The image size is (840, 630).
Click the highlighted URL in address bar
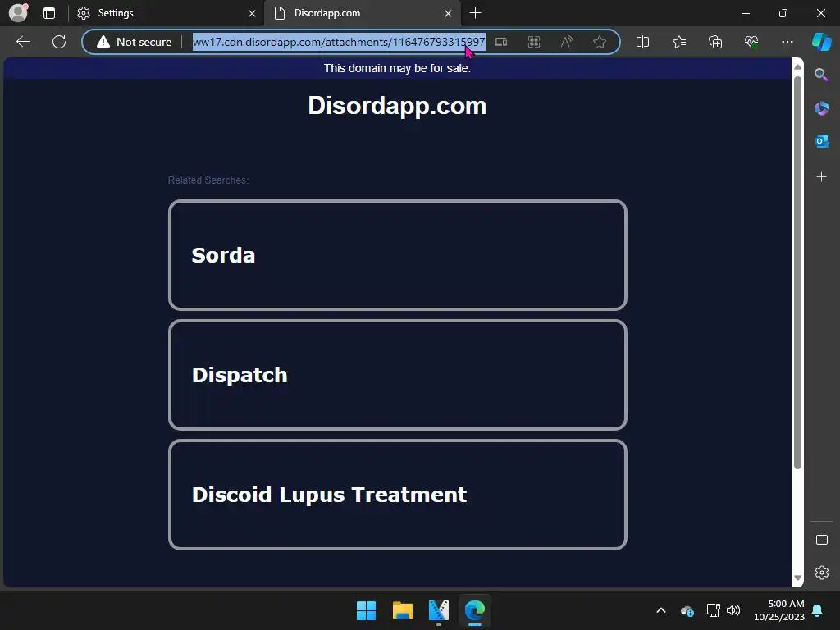tap(339, 42)
